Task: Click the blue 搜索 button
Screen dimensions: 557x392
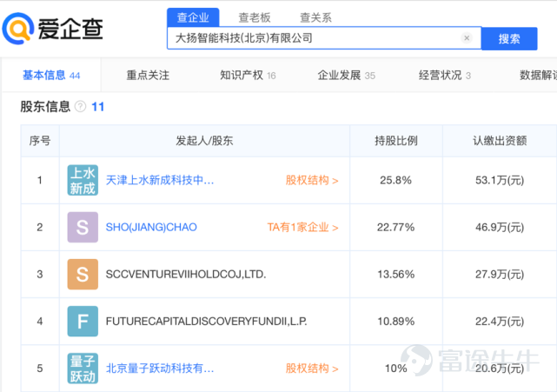Action: coord(509,38)
